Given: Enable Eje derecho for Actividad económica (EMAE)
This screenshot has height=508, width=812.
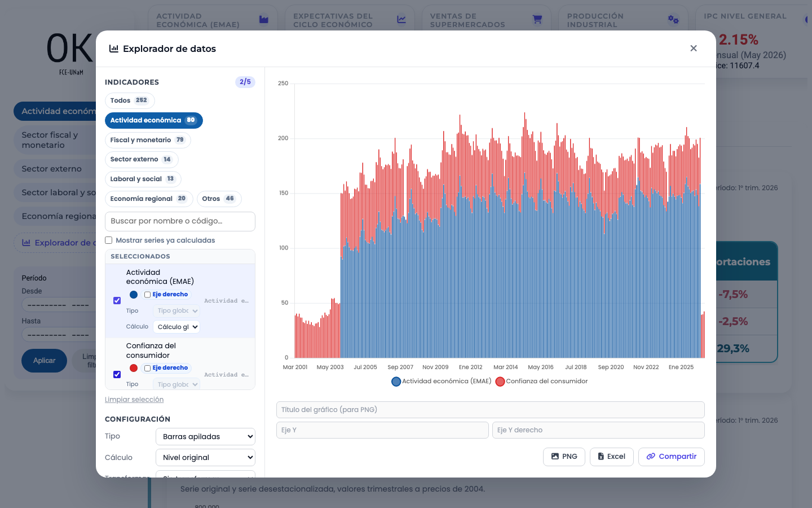Looking at the screenshot, I should click(147, 295).
